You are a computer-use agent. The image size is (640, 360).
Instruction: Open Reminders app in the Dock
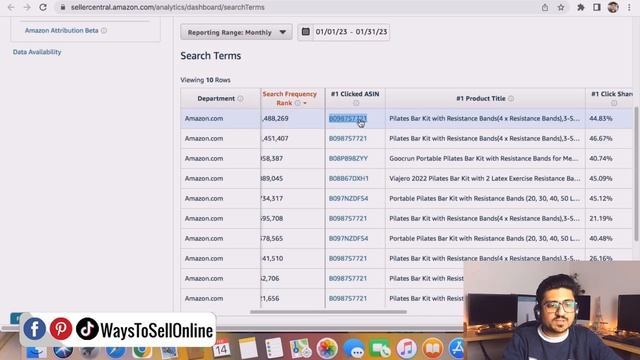pyautogui.click(x=274, y=348)
